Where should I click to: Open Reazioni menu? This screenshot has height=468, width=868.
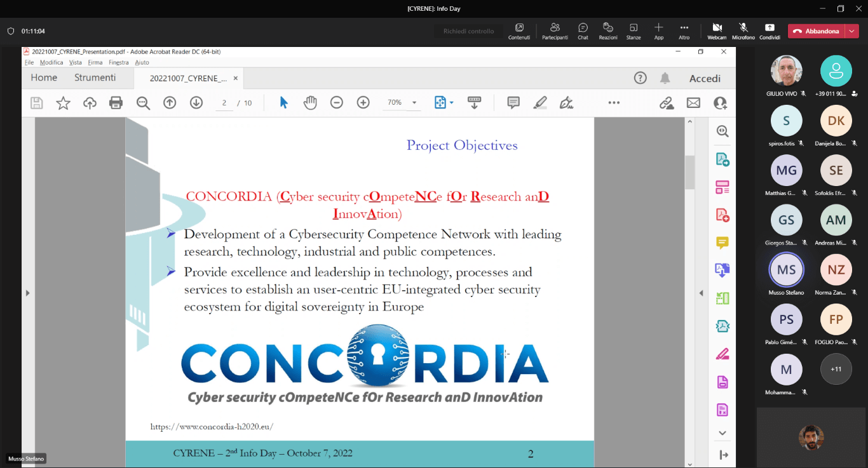[608, 31]
